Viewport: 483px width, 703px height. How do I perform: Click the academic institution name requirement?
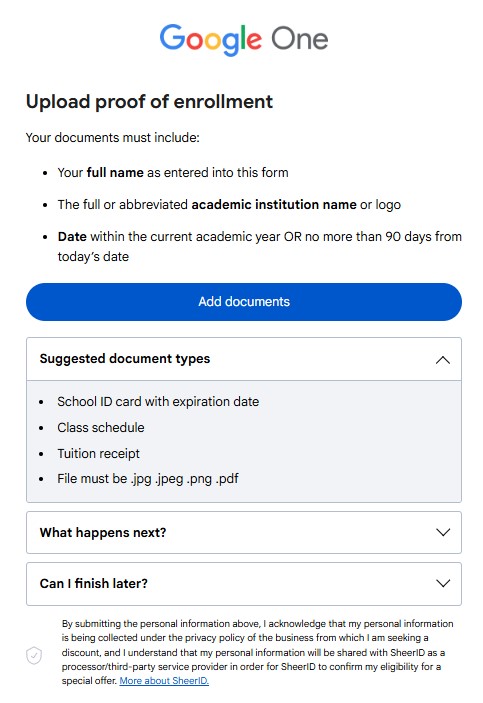pyautogui.click(x=229, y=204)
